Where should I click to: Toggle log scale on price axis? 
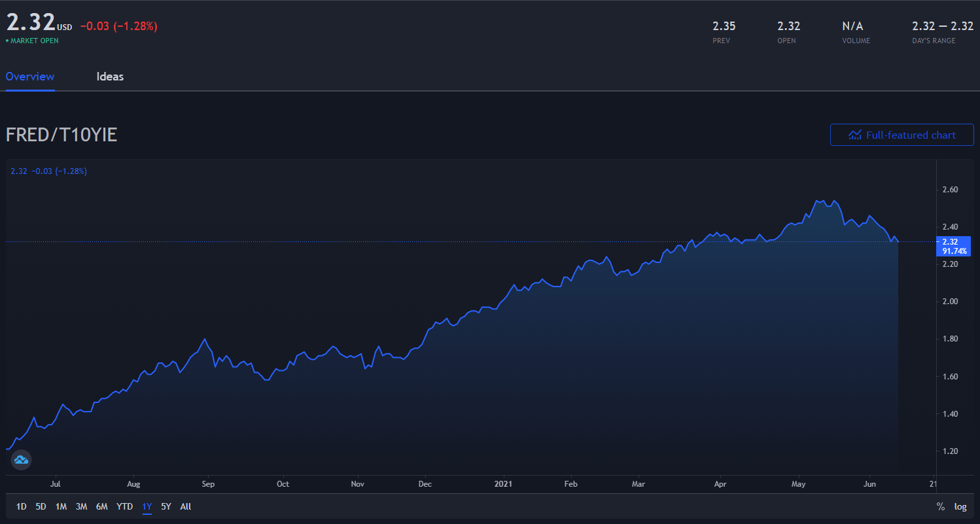(960, 506)
